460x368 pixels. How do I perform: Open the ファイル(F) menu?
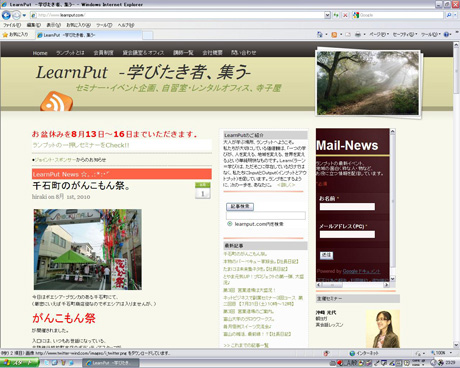12,25
